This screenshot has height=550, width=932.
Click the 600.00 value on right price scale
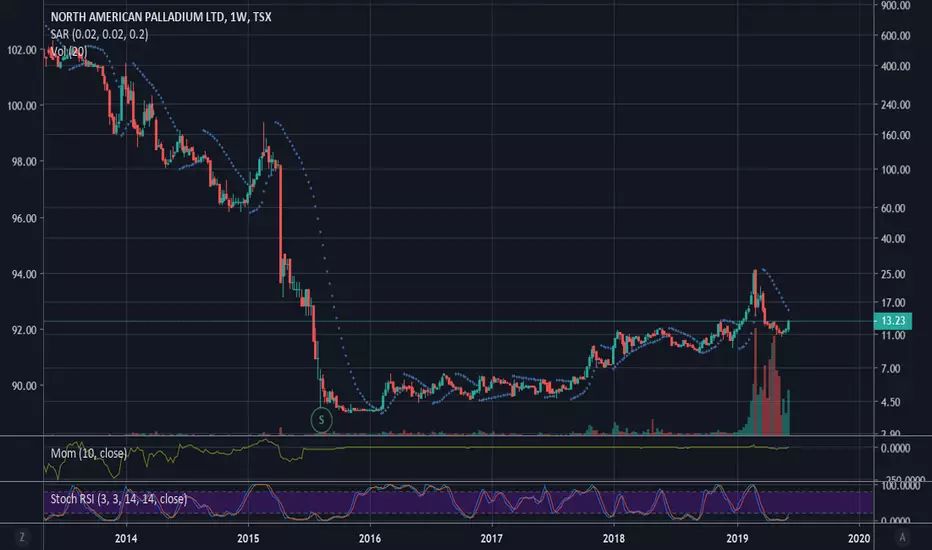pyautogui.click(x=896, y=36)
